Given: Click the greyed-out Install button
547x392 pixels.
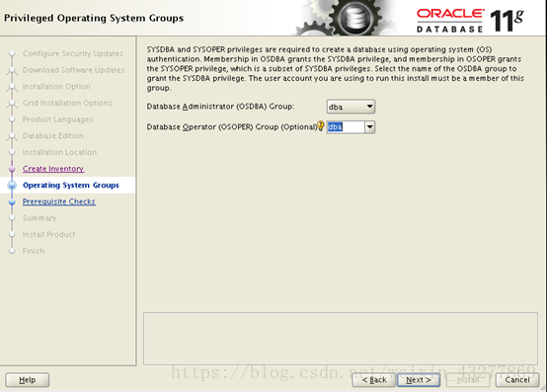Looking at the screenshot, I should [467, 380].
